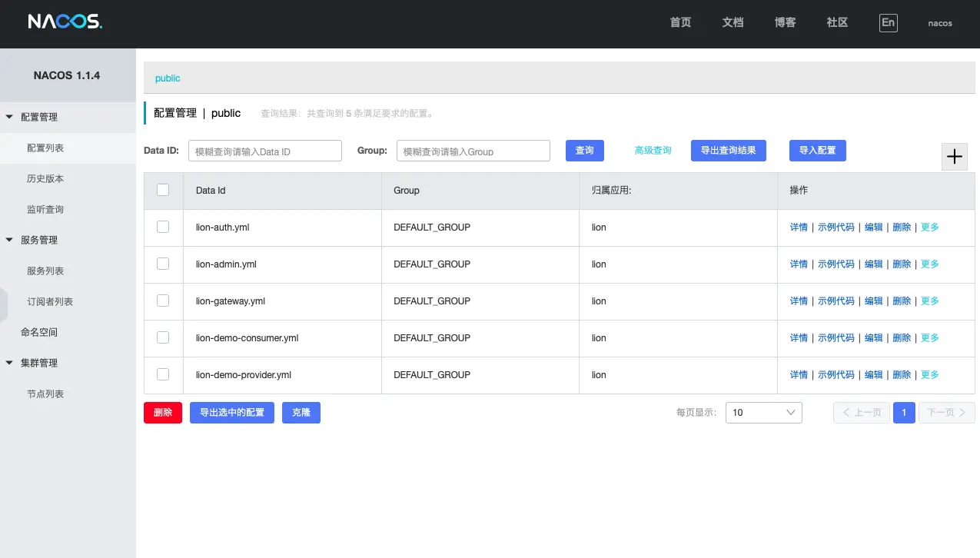Go to page 1 in pagination
The height and width of the screenshot is (558, 980).
coord(904,413)
